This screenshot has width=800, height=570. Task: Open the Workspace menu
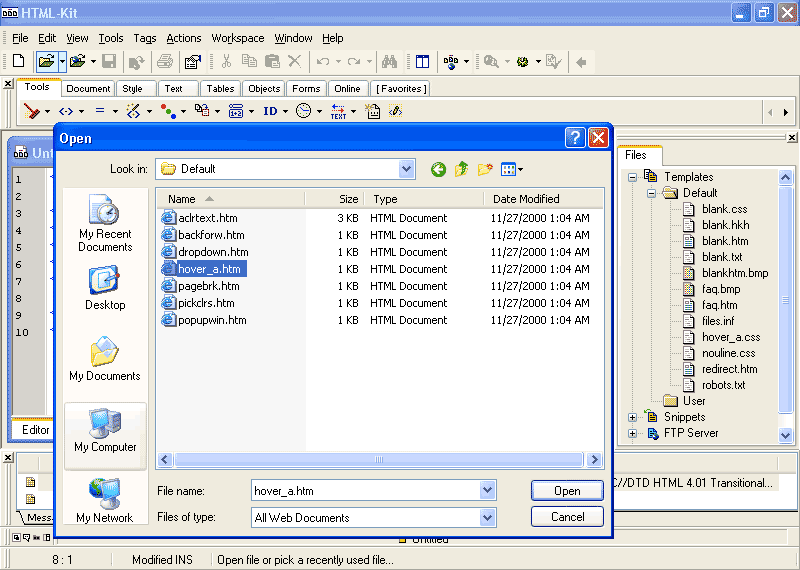[238, 38]
